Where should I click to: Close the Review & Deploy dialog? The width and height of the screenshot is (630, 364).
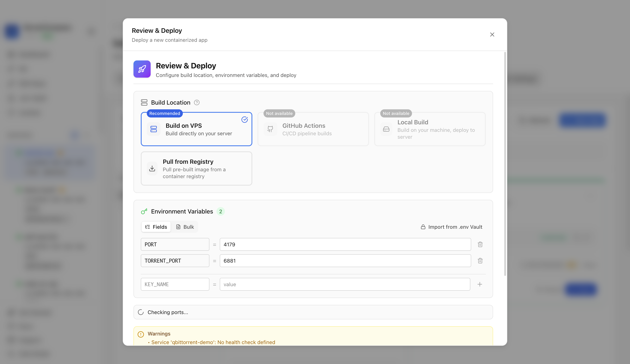[492, 35]
